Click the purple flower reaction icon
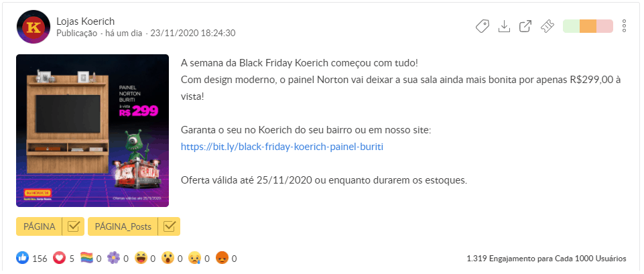Screen dimensions: 644x274 (x=114, y=258)
